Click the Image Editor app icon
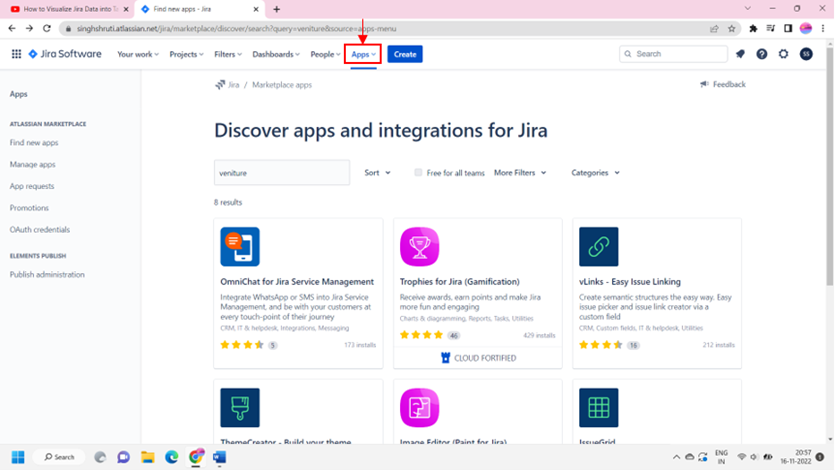This screenshot has height=470, width=835. (x=420, y=408)
